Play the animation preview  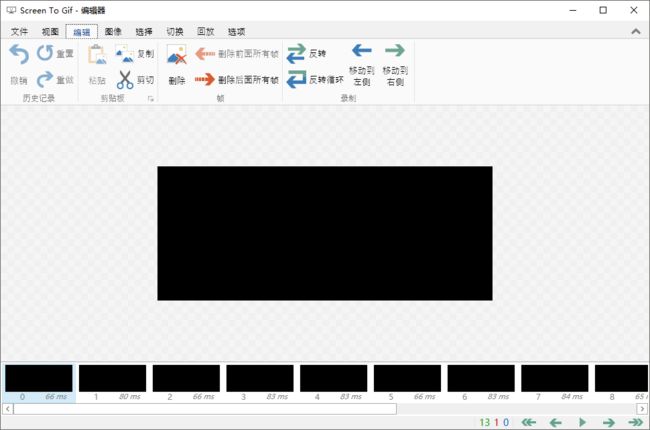582,422
